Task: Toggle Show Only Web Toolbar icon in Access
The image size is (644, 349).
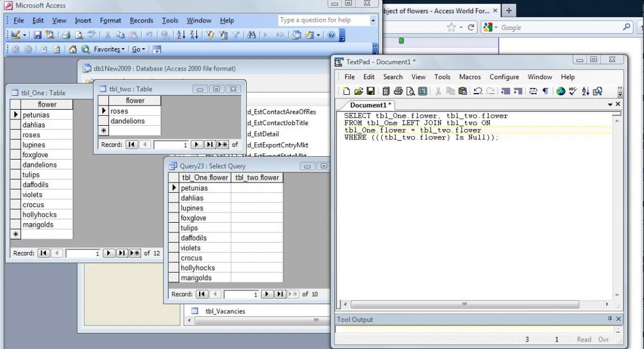Action: coord(157,49)
